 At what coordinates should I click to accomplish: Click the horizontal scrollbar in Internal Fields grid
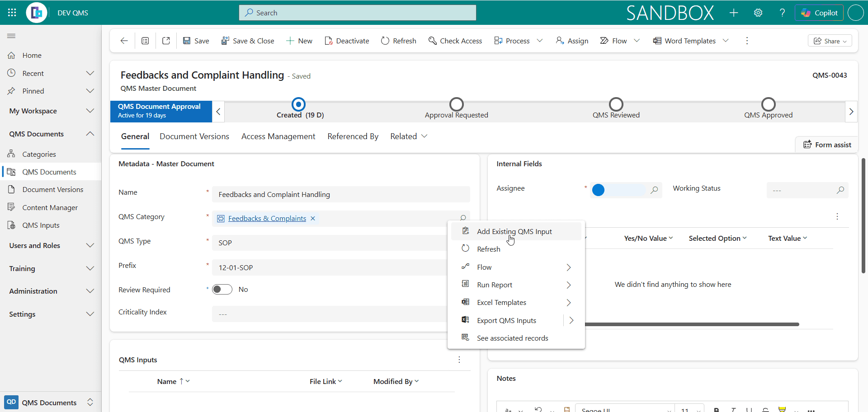click(x=692, y=324)
